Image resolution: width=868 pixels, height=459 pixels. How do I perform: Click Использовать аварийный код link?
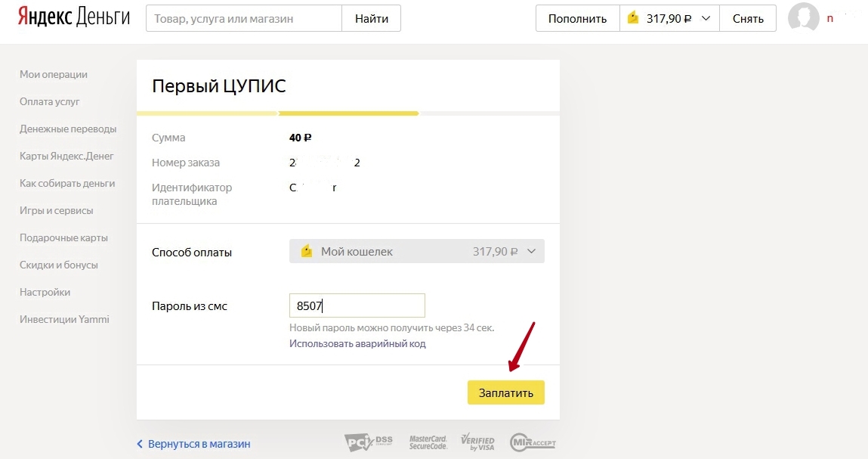coord(357,343)
